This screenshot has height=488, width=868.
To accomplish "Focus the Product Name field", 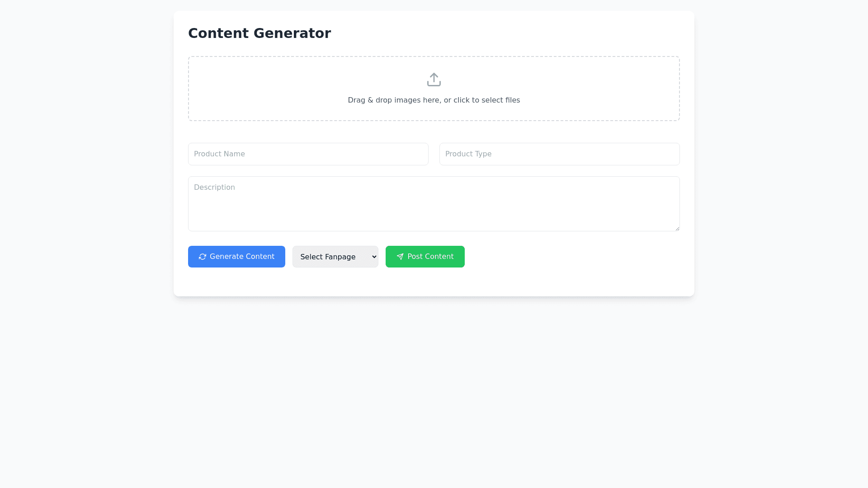I will 308,154.
